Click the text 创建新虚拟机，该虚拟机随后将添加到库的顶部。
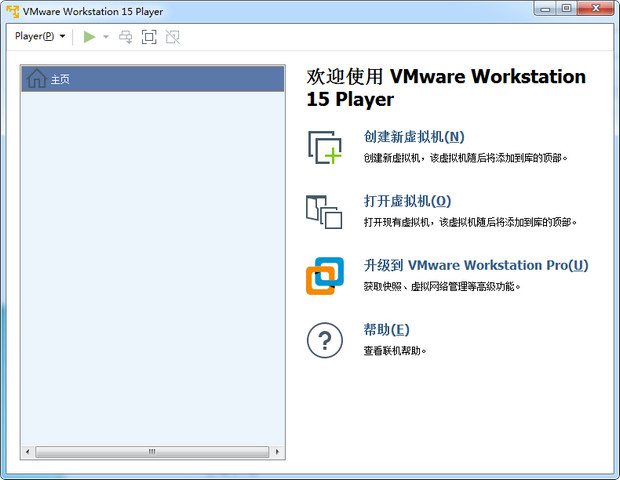The width and height of the screenshot is (620, 480). [x=465, y=158]
